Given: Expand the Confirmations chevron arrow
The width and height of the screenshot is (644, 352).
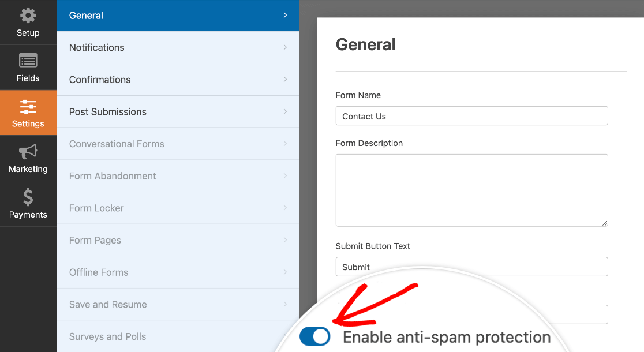Looking at the screenshot, I should click(285, 79).
